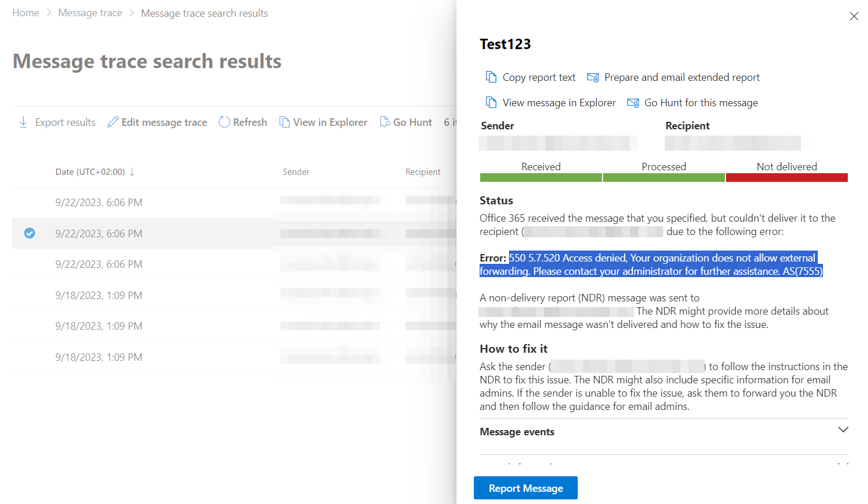Click the View in Explorer toolbar icon
The height and width of the screenshot is (504, 868).
pyautogui.click(x=285, y=122)
